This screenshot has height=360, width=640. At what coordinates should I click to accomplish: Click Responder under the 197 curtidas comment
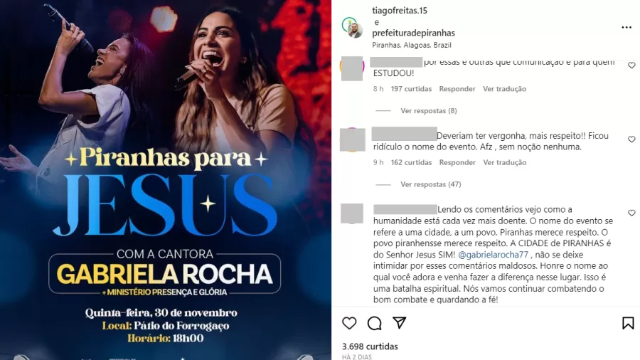(x=457, y=89)
